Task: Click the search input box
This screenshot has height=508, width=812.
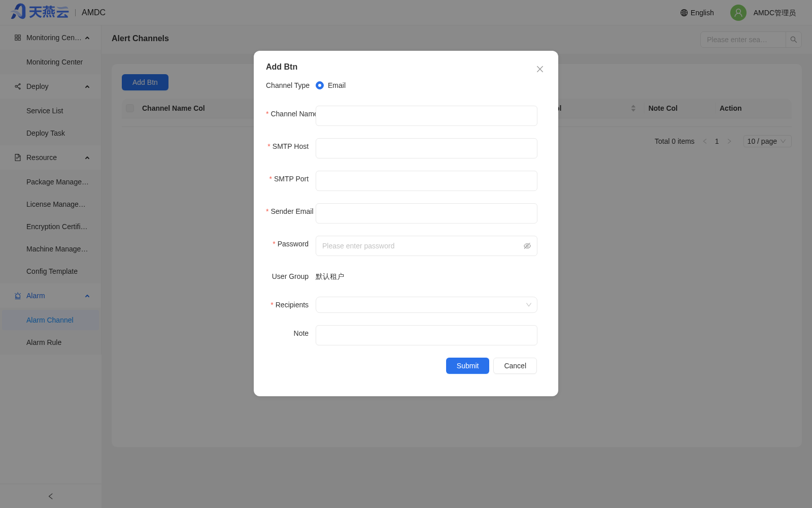Action: [x=743, y=40]
